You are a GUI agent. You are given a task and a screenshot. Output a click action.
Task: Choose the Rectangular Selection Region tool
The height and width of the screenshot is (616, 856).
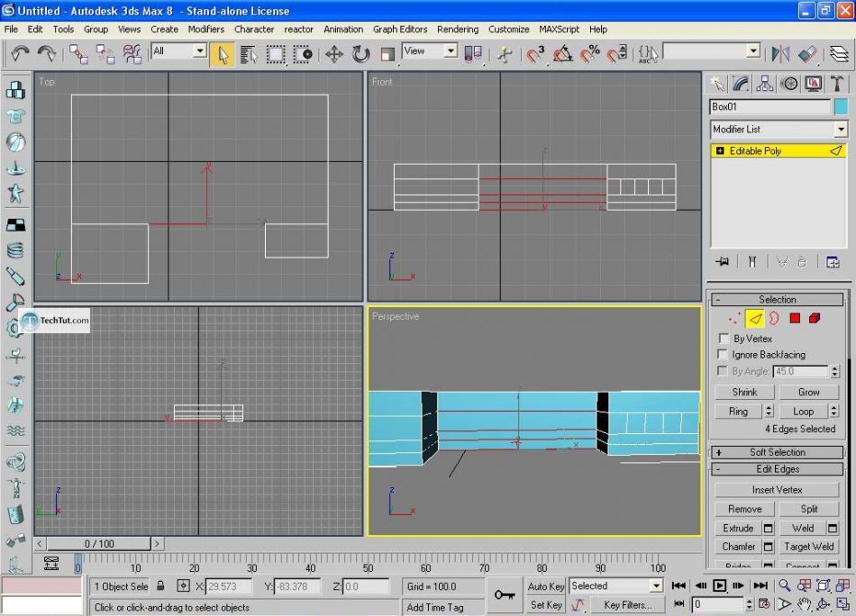(276, 55)
